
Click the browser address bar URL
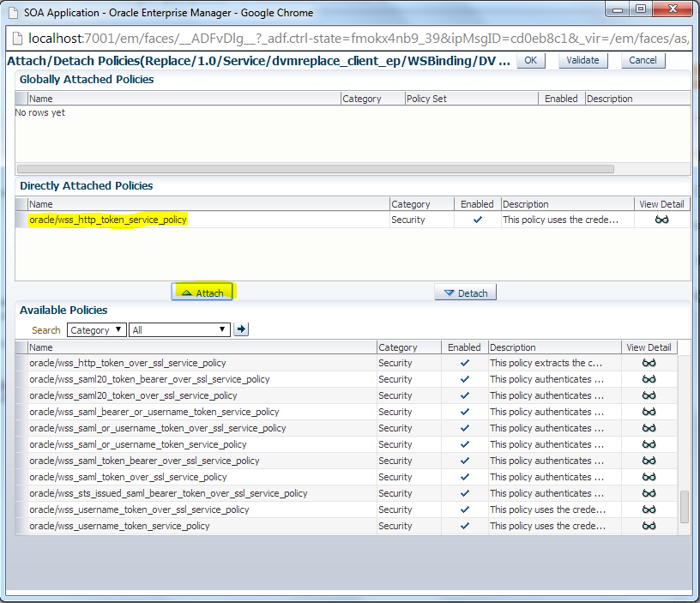(x=358, y=39)
